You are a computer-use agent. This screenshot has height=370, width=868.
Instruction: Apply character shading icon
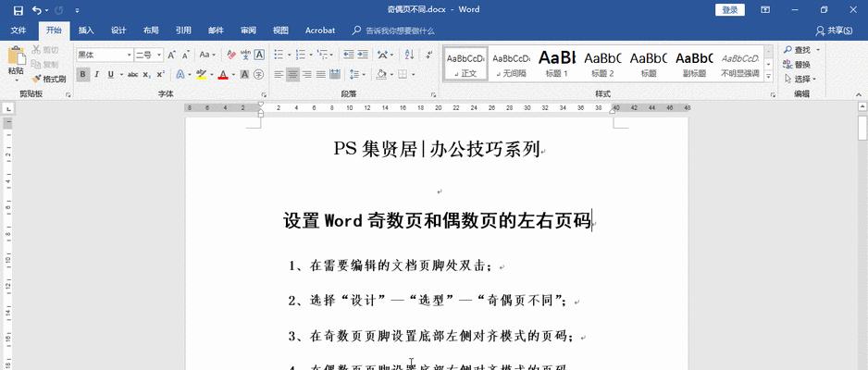(244, 74)
